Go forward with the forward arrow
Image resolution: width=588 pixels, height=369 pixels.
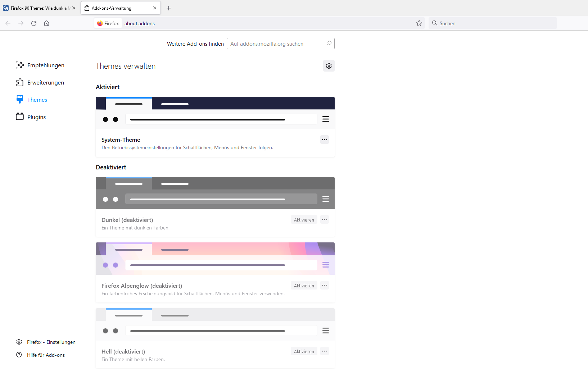pos(21,23)
